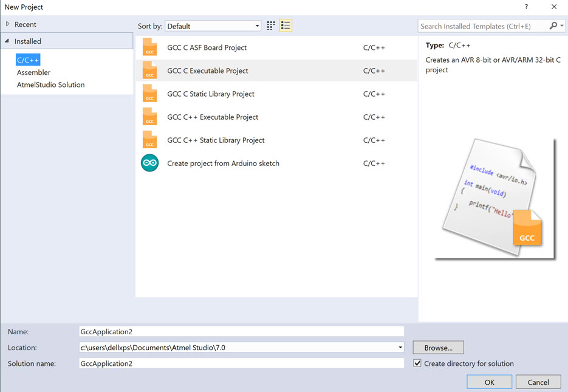Click Browse to choose location
The width and height of the screenshot is (568, 392).
point(439,348)
